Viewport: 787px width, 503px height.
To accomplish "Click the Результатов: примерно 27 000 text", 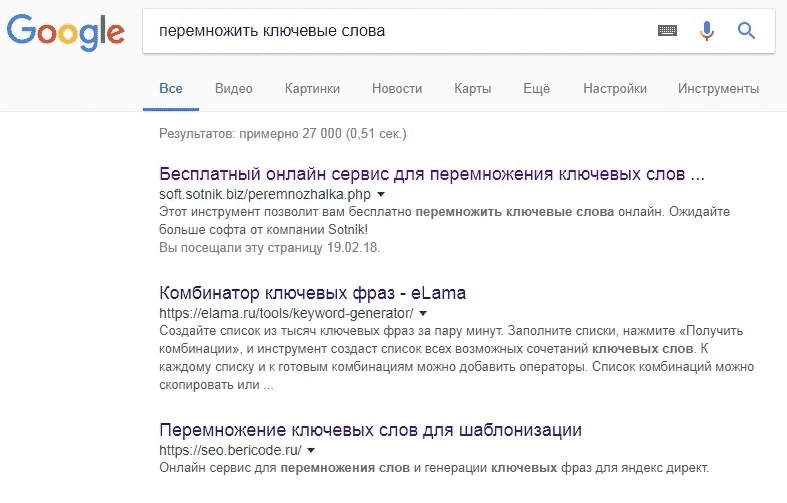I will [x=283, y=134].
